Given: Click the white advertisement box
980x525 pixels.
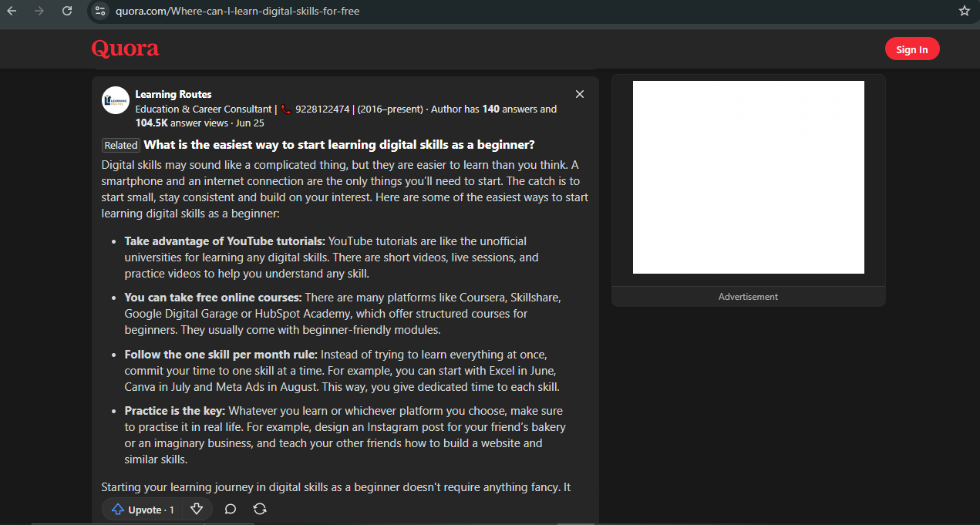Looking at the screenshot, I should [748, 177].
